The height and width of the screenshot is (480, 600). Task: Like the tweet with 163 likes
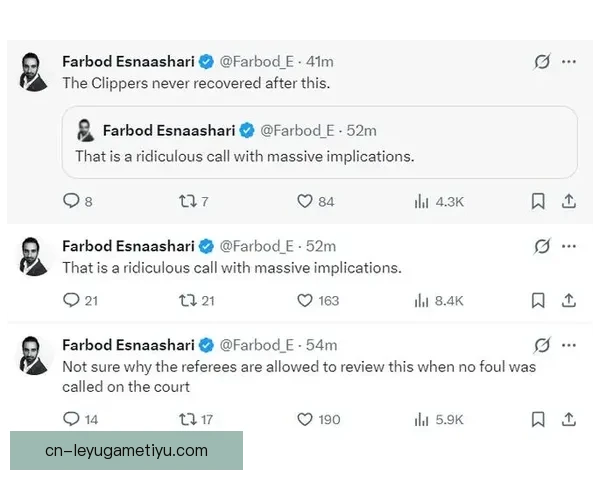pos(305,300)
